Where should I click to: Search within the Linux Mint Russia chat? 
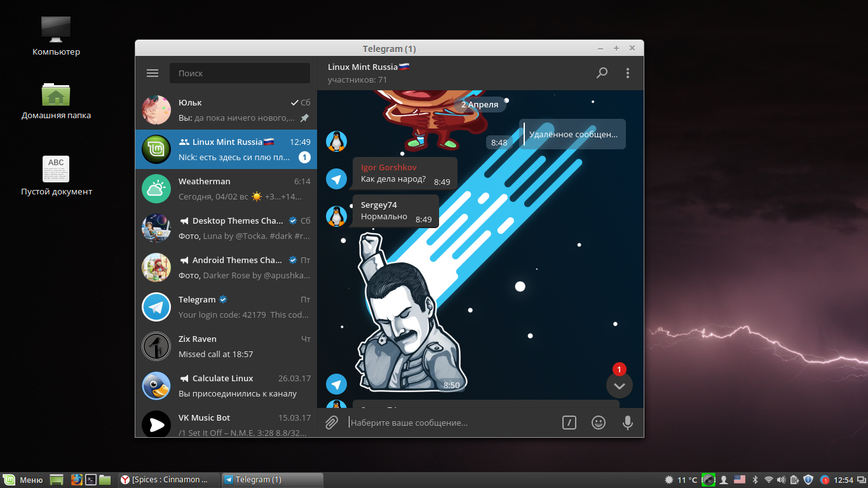pos(602,73)
